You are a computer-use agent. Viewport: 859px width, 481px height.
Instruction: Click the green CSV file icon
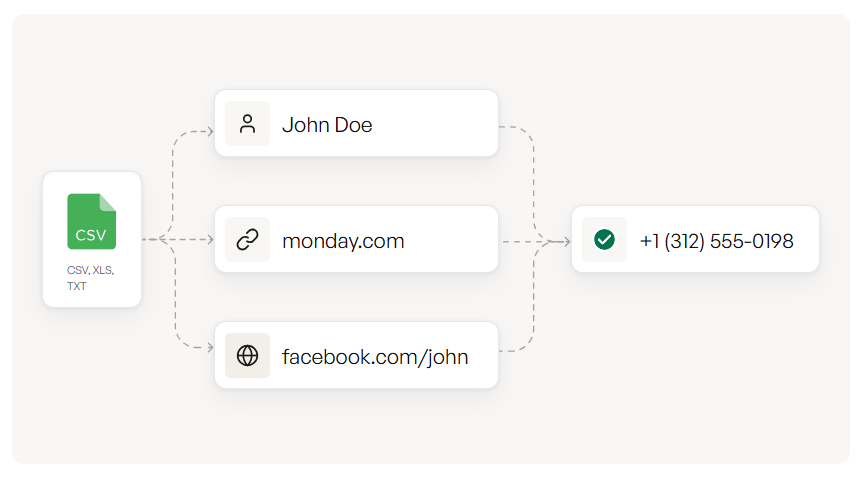click(x=91, y=222)
